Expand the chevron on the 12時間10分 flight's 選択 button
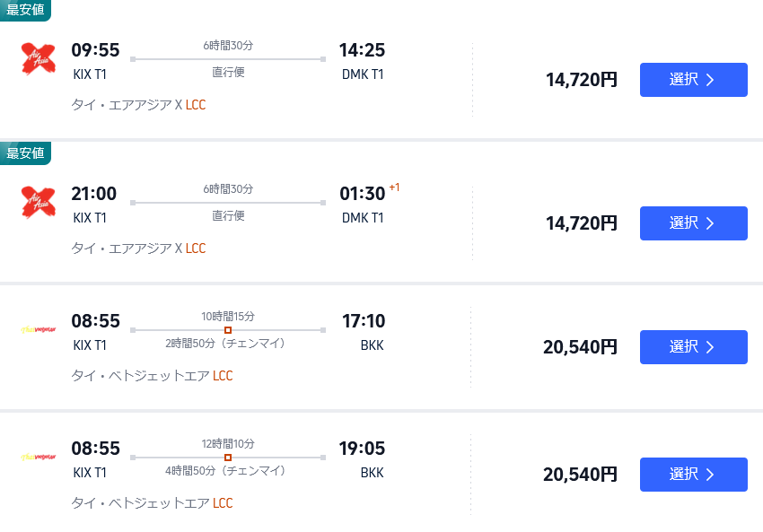This screenshot has height=532, width=763. (709, 474)
